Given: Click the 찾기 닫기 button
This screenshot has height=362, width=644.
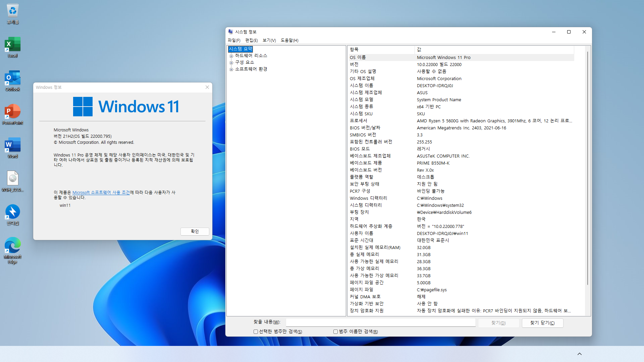Looking at the screenshot, I should click(542, 323).
